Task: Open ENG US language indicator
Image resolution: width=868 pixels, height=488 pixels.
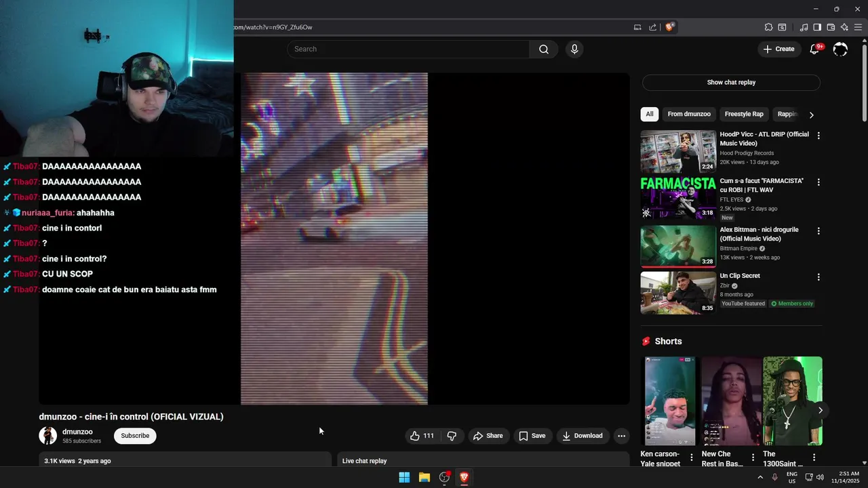Action: [x=792, y=477]
